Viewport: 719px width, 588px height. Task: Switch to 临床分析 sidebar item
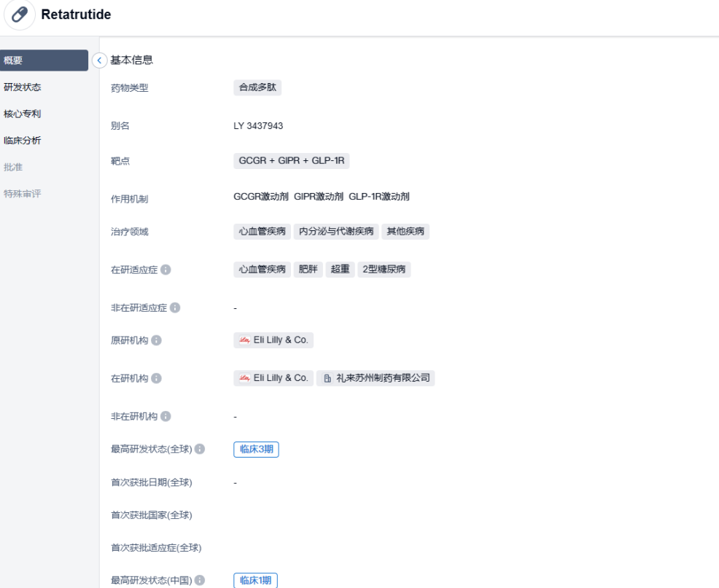(23, 141)
